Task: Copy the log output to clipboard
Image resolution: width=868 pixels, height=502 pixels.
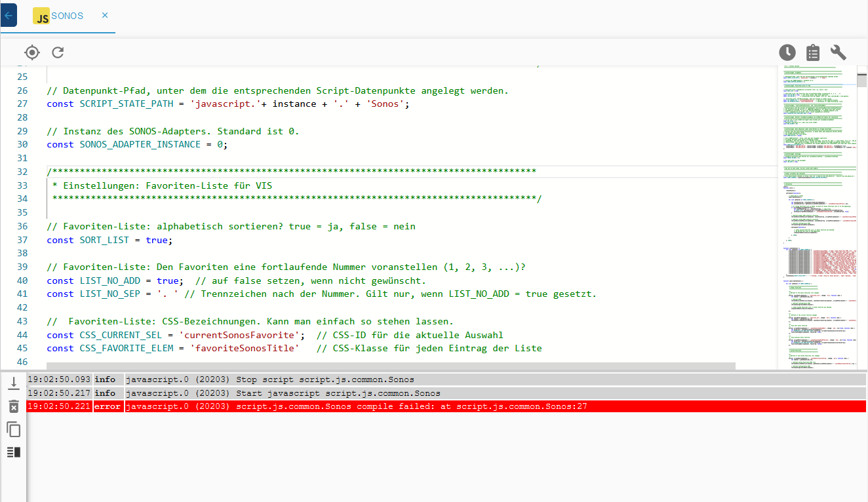Action: click(13, 429)
